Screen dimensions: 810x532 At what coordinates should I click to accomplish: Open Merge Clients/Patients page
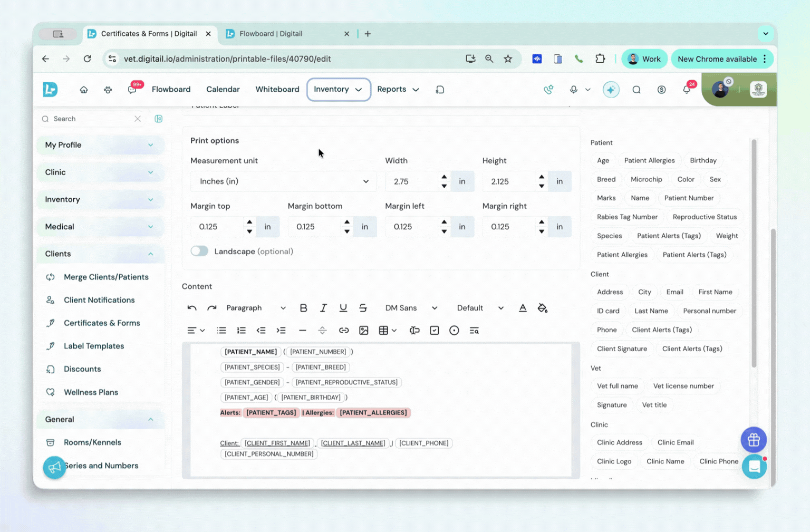[106, 277]
